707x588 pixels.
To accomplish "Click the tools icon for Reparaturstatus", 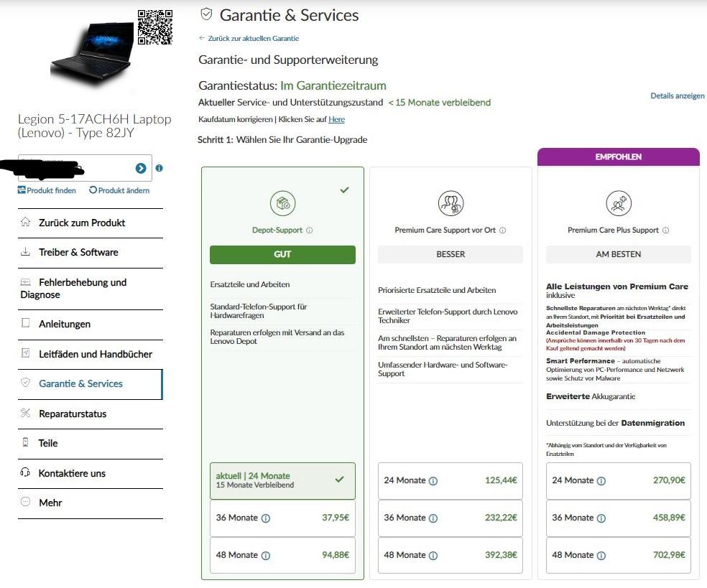I will (25, 413).
